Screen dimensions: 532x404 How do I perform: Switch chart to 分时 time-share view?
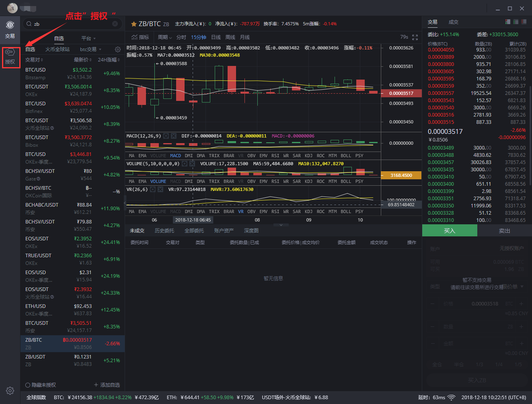pyautogui.click(x=181, y=37)
